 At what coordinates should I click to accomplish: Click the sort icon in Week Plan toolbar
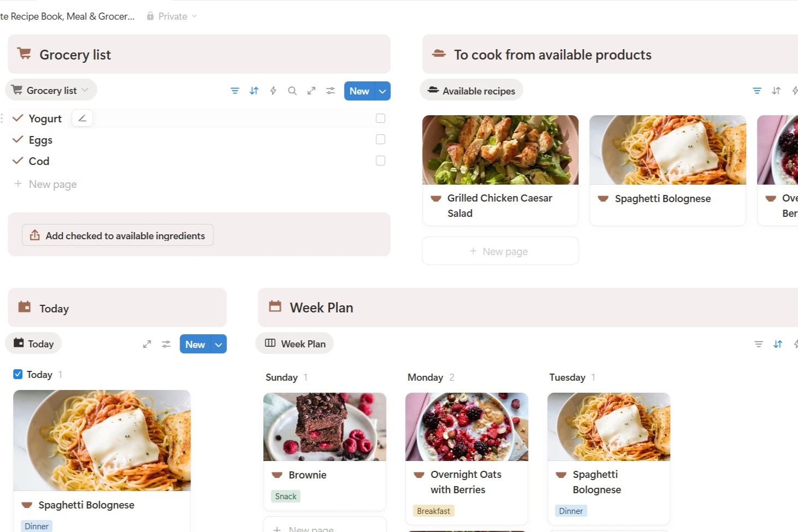pos(778,344)
